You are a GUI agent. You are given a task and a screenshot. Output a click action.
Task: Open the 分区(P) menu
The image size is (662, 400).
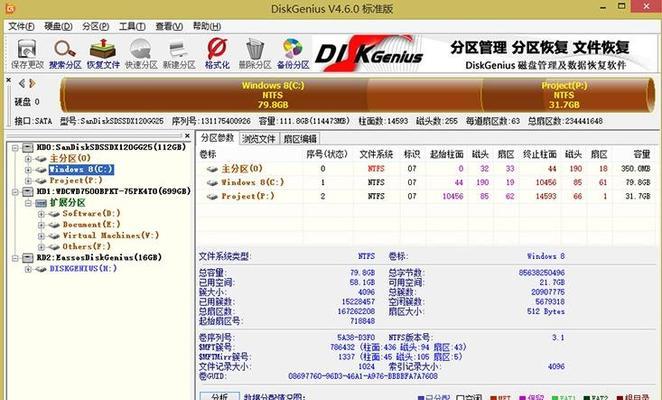[95, 26]
